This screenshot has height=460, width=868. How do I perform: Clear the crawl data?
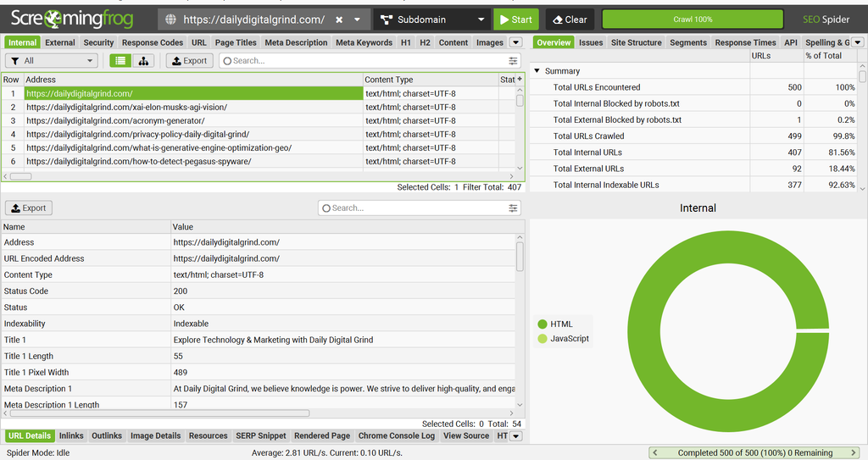coord(570,20)
